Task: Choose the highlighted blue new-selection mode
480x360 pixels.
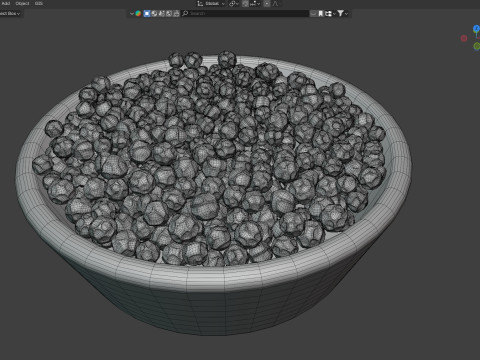Action: click(x=147, y=14)
